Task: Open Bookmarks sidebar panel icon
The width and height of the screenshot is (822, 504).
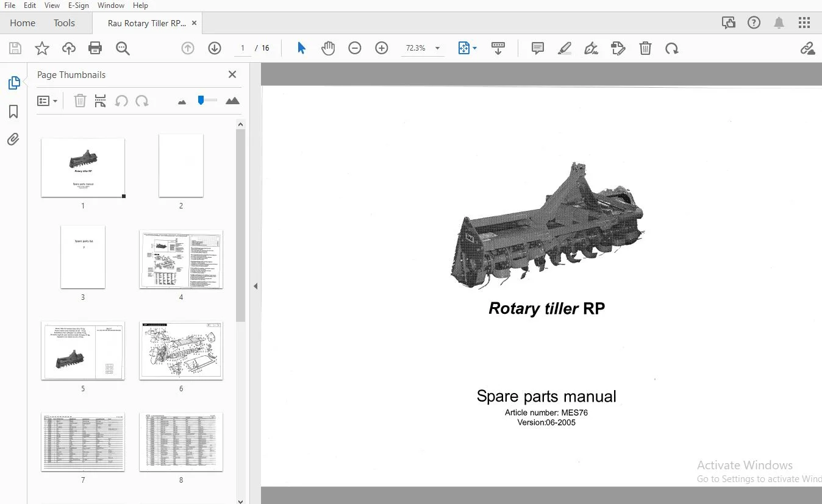Action: pos(13,112)
